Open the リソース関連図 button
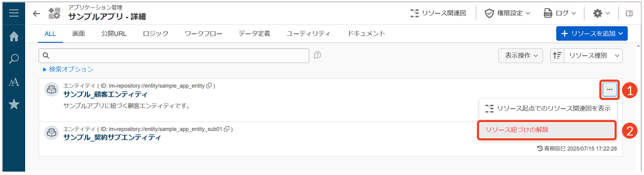 coord(438,13)
